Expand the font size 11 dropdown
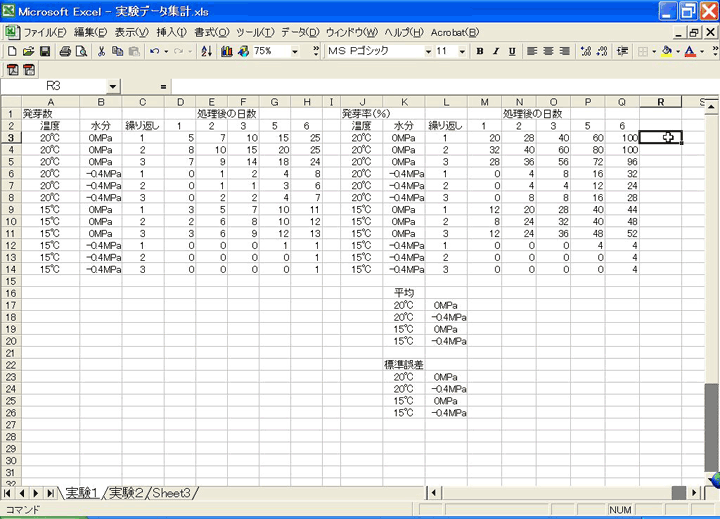 464,51
